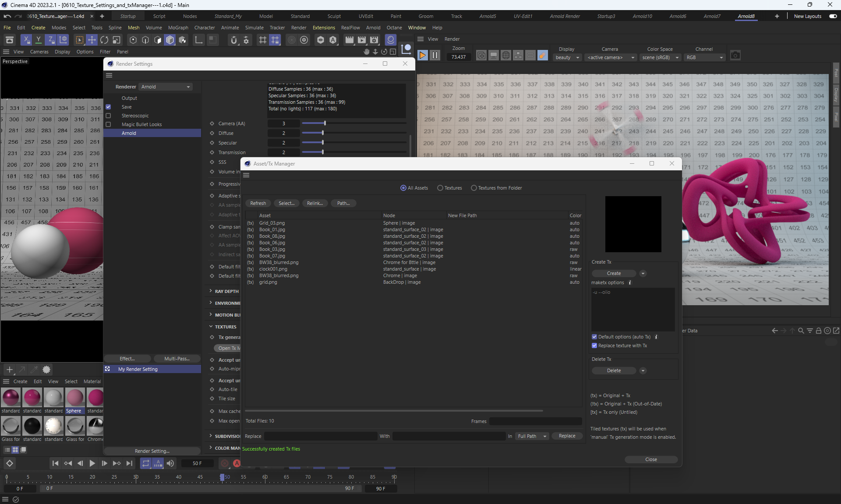Screen dimensions: 841x504
Task: Open the Renderer Arnold dropdown
Action: 166,87
